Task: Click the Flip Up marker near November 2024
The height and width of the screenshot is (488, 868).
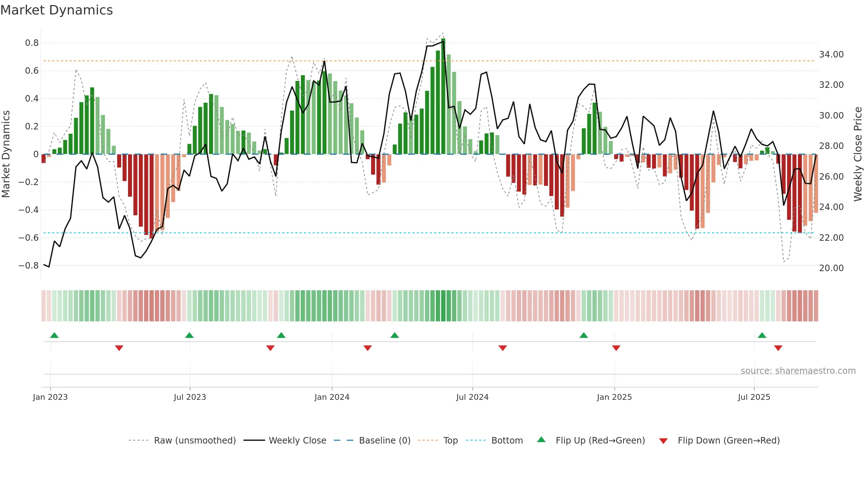Action: pyautogui.click(x=583, y=335)
